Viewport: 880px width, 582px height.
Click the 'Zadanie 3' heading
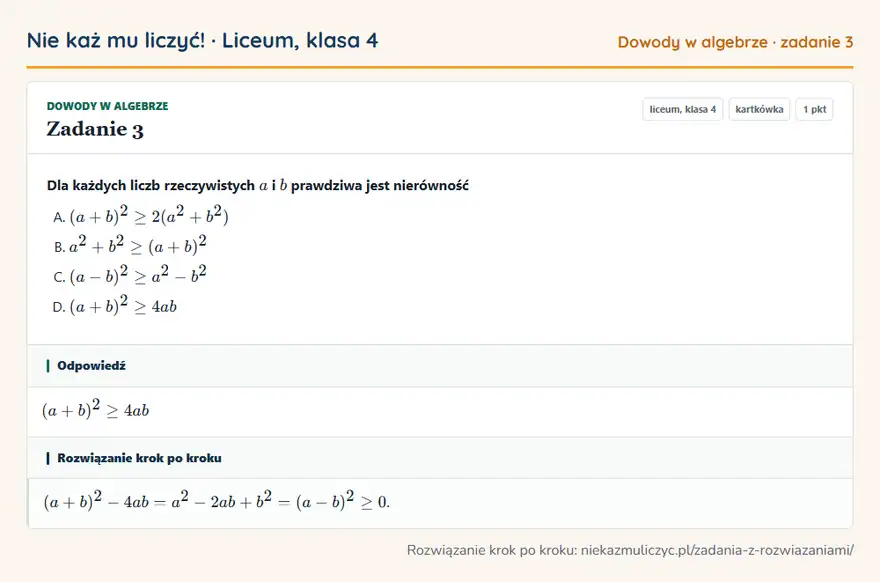click(95, 129)
